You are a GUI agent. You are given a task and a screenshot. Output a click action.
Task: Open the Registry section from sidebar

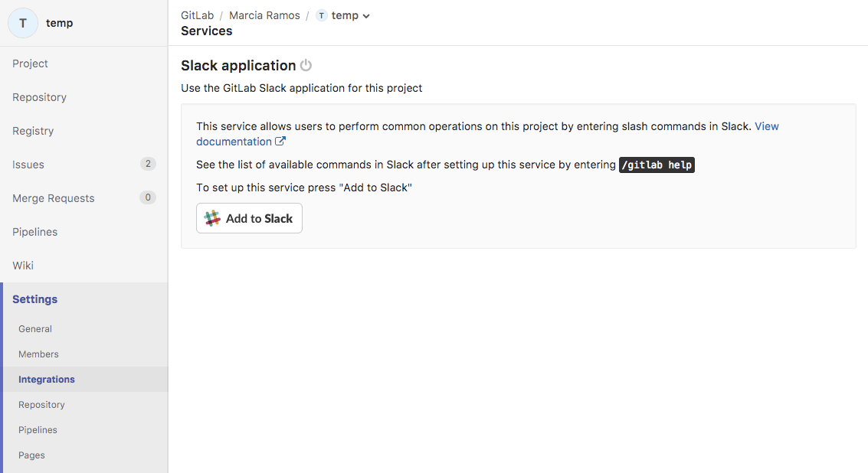[33, 130]
